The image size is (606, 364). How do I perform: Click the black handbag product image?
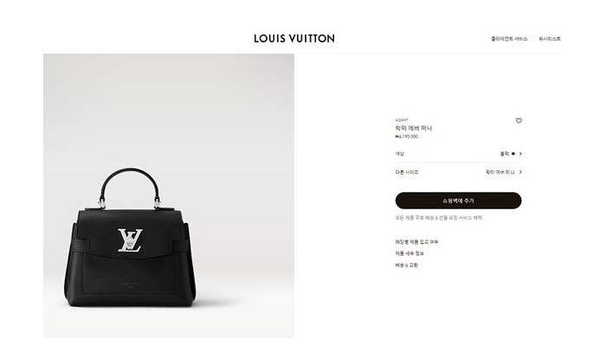coord(130,238)
